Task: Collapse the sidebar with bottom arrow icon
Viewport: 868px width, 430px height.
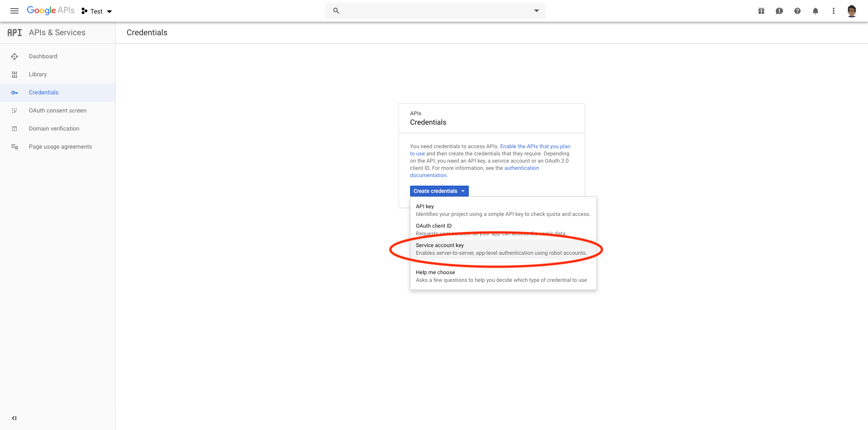Action: [14, 418]
